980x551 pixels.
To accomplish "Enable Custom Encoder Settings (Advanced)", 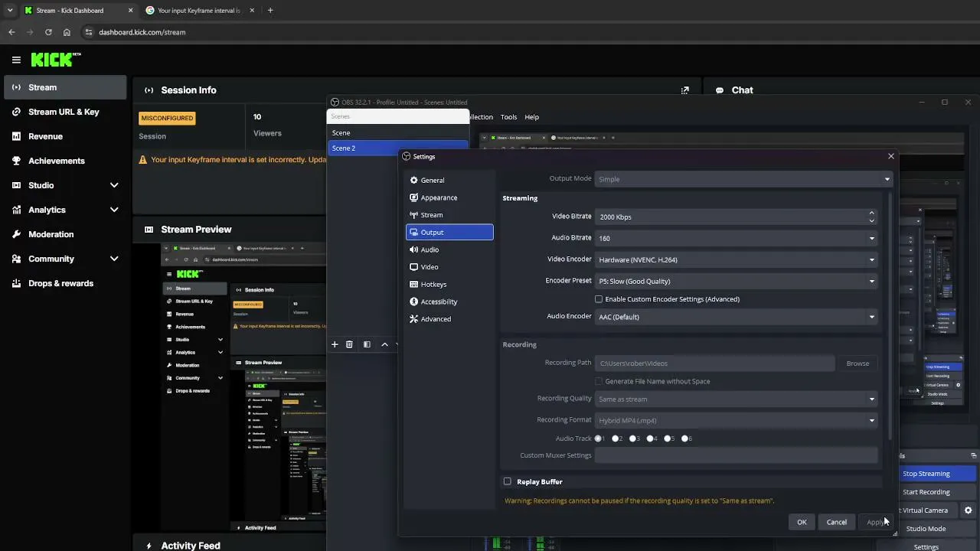I will [599, 299].
